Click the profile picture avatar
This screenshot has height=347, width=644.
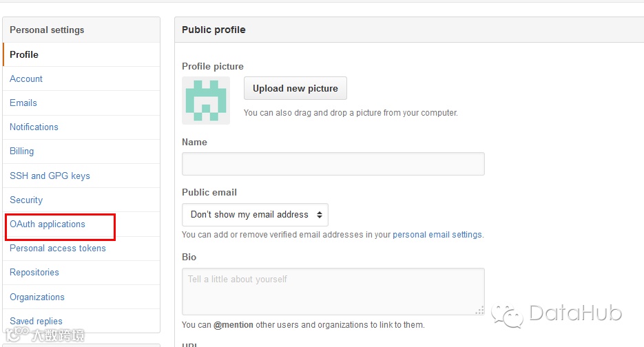coord(205,101)
